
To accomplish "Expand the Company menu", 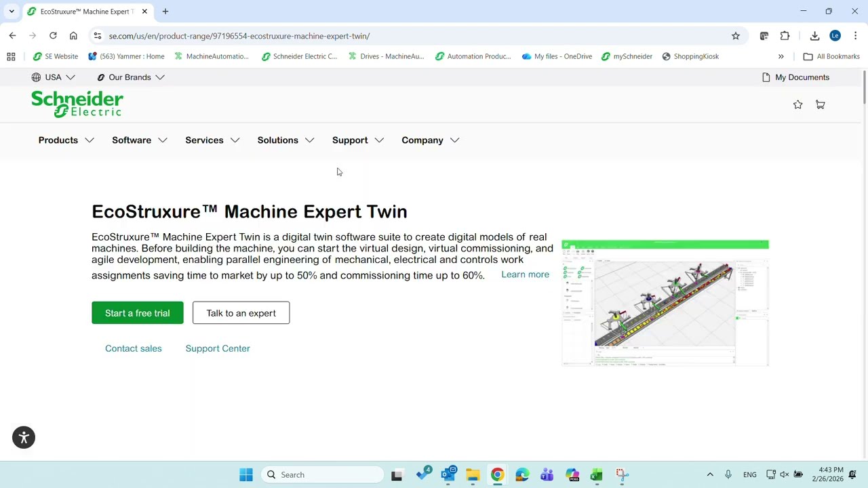I will 430,140.
